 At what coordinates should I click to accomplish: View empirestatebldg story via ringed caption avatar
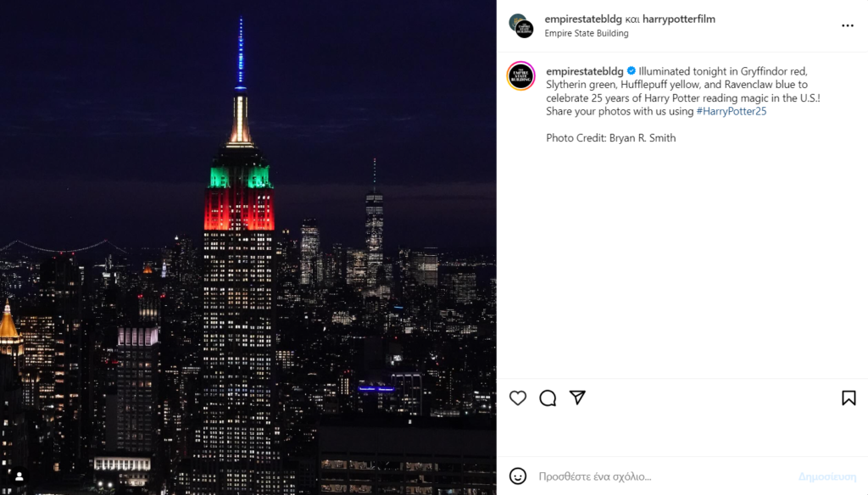pyautogui.click(x=521, y=75)
